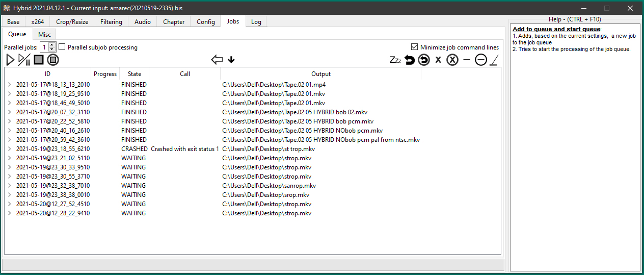Image resolution: width=644 pixels, height=275 pixels.
Task: Select output 'Tape.02 05 HYBRID bob pcm.mkv'
Action: 298,121
